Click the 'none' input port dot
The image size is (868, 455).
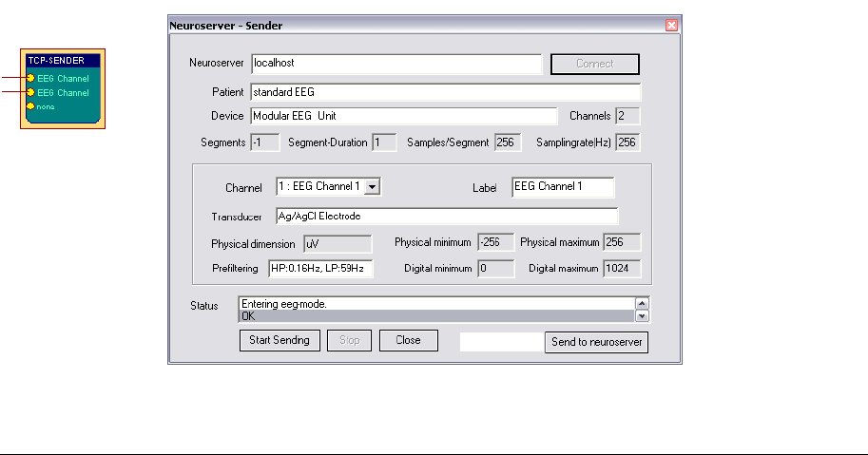[31, 105]
